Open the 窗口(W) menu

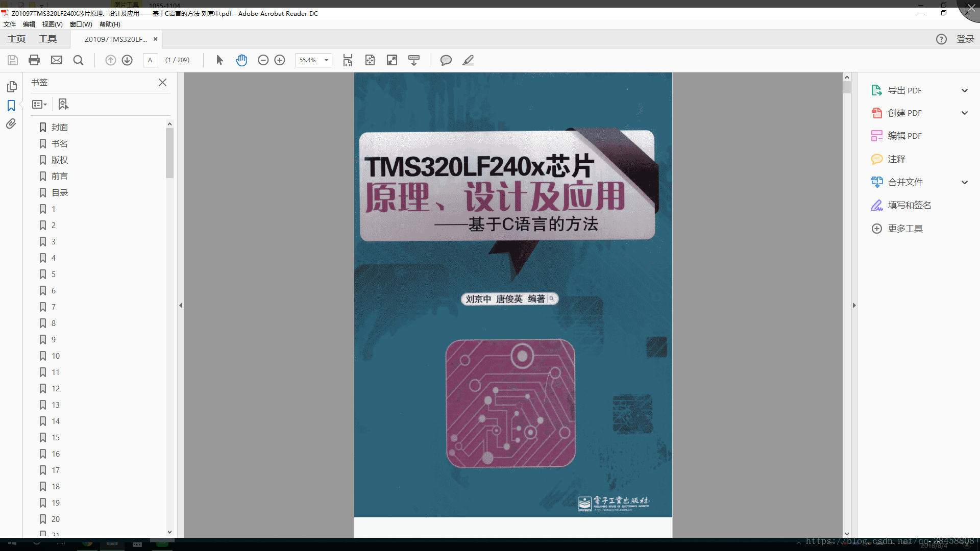pyautogui.click(x=81, y=24)
